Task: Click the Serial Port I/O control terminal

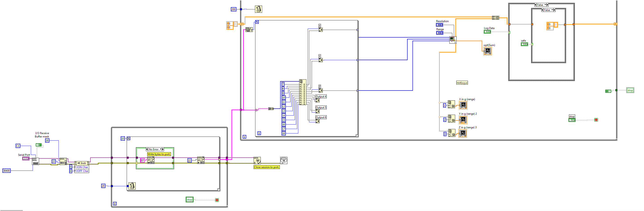Action: click(x=26, y=158)
